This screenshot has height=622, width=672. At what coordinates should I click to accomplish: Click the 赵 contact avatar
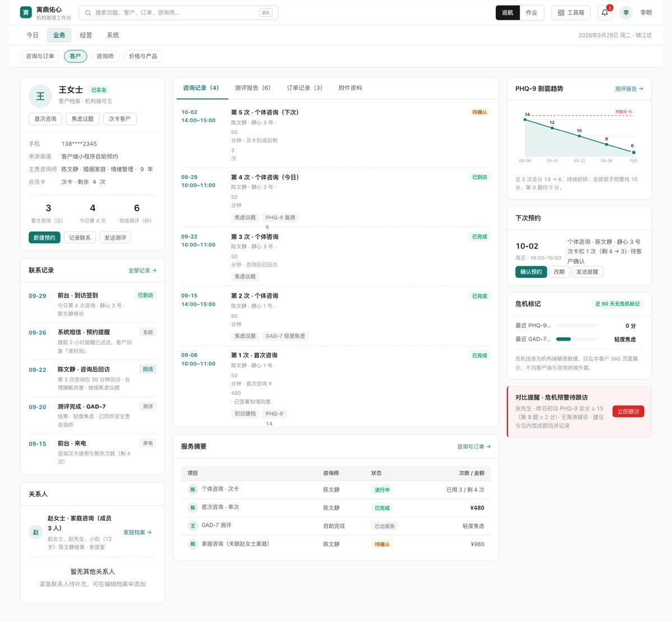pos(36,532)
